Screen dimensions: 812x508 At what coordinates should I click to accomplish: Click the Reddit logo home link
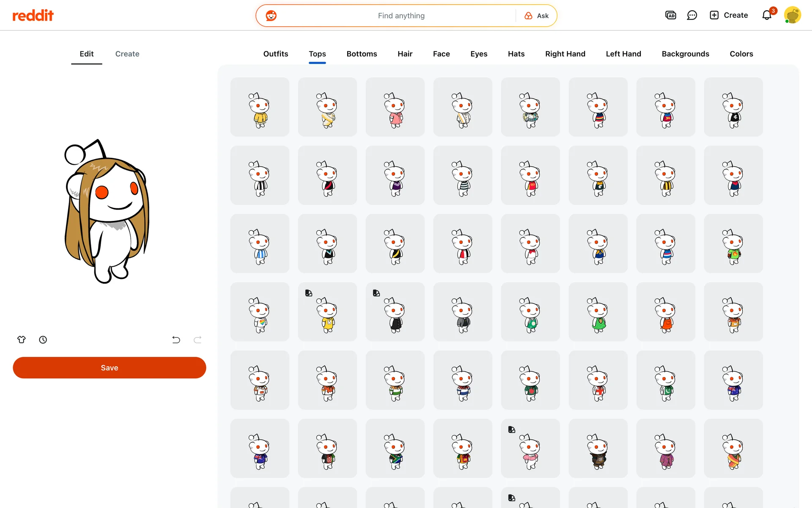pos(33,16)
